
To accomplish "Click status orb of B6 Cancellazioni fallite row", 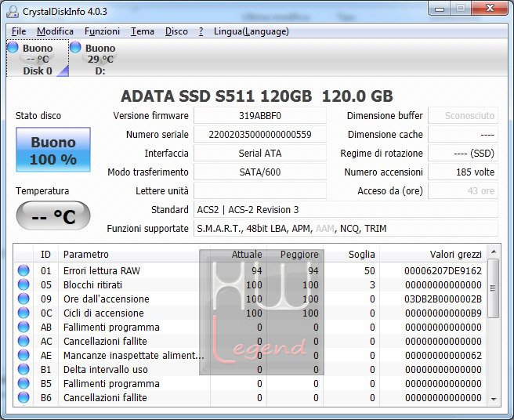I will 24,397.
